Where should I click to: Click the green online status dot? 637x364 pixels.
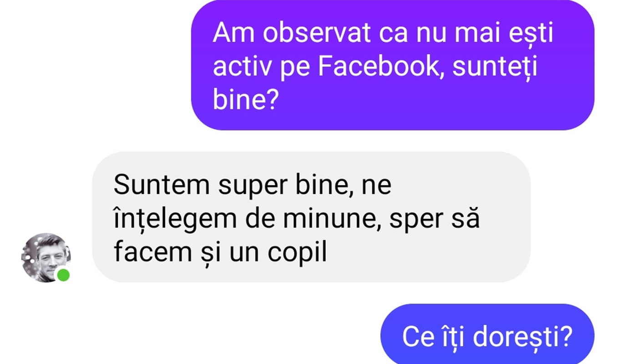tap(63, 275)
